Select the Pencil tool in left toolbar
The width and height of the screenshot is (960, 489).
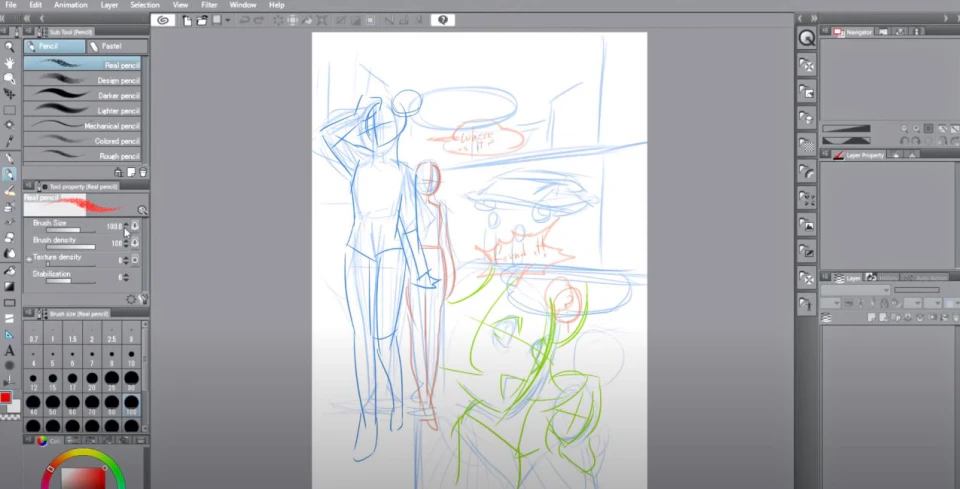9,174
